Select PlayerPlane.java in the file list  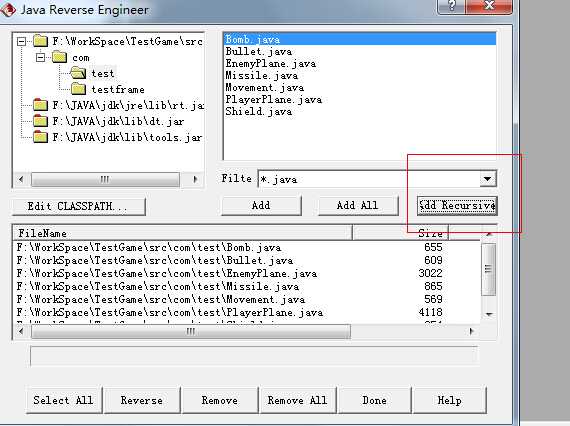click(360, 99)
